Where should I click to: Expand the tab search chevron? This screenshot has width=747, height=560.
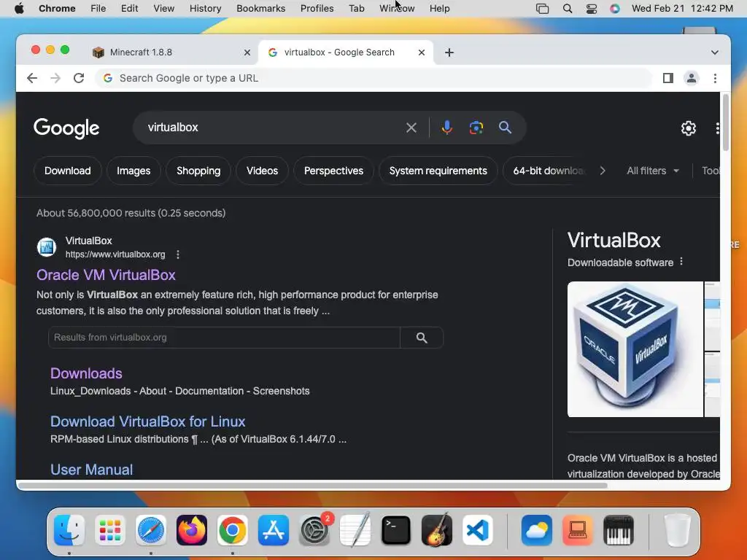click(x=715, y=52)
